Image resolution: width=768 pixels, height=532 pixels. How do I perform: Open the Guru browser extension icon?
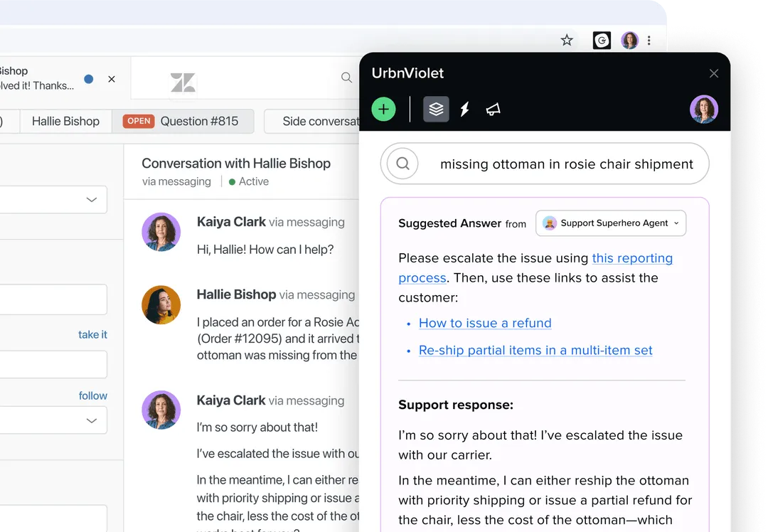pos(602,40)
